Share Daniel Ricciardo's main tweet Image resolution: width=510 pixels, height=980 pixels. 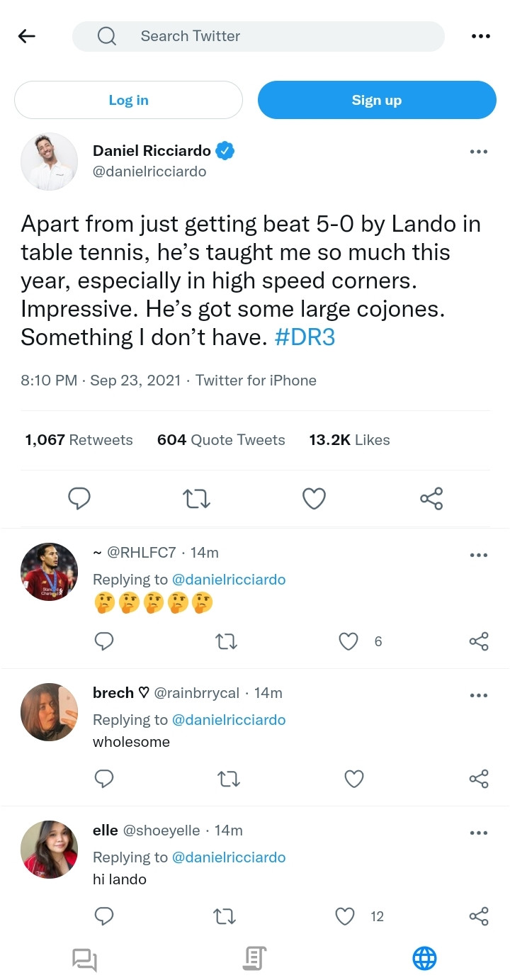[x=431, y=499]
